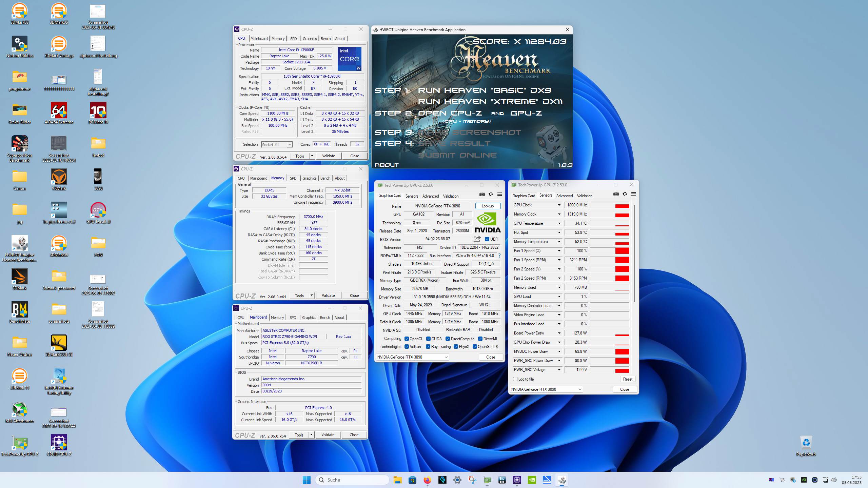Take a screenshot in GPU-Z Graphics Card window
This screenshot has width=868, height=488.
[x=482, y=194]
